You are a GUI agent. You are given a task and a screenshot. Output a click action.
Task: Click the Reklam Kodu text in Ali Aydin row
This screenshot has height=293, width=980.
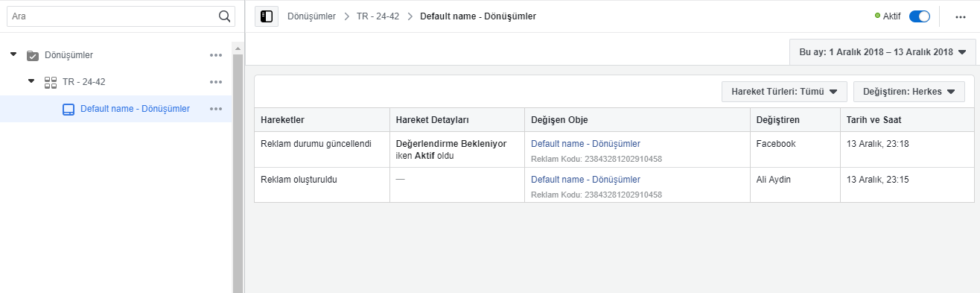click(x=596, y=195)
